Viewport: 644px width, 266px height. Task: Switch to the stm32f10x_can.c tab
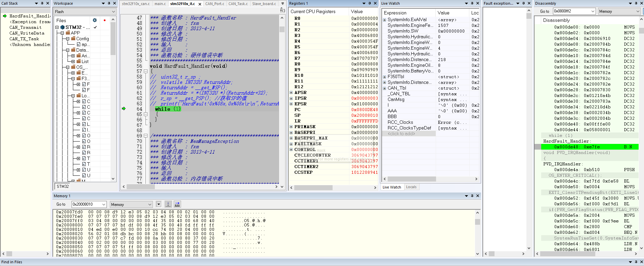coord(136,4)
